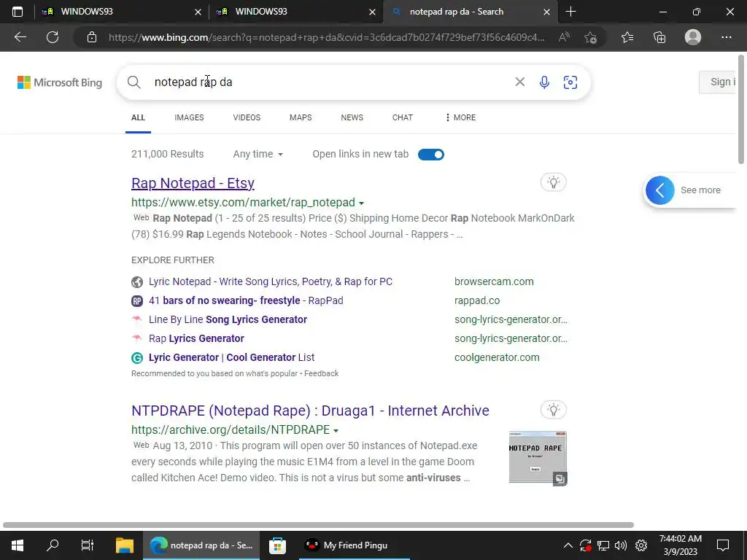
Task: Search using voice microphone icon
Action: 544,82
